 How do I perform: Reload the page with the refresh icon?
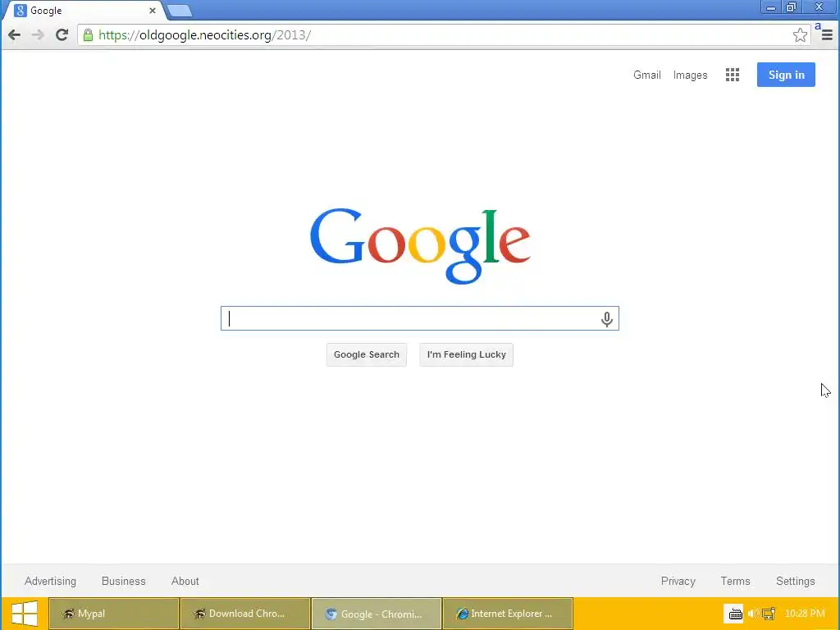click(62, 35)
